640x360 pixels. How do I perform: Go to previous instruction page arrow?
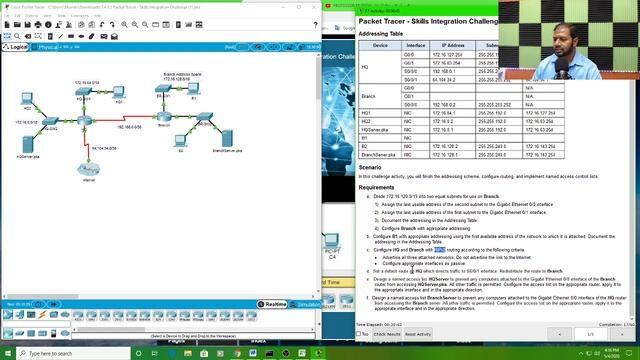pyautogui.click(x=559, y=334)
